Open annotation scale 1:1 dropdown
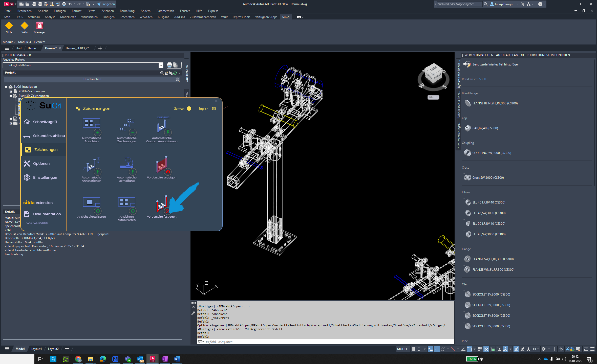Screen dimensions: 597x364 [x=536, y=349]
